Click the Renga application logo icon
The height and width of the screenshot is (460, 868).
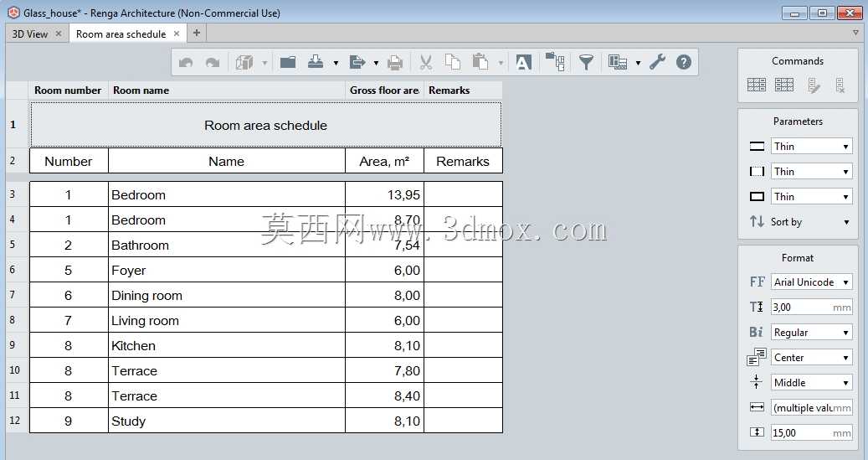[13, 13]
